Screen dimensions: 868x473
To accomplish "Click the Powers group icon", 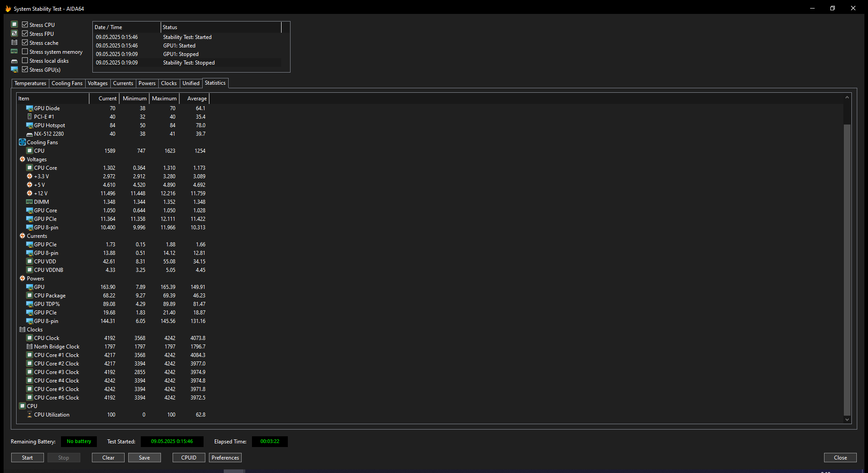I will click(x=22, y=279).
